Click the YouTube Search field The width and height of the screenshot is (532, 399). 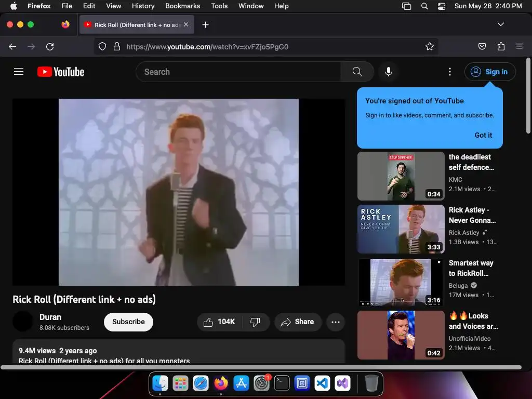coord(238,72)
